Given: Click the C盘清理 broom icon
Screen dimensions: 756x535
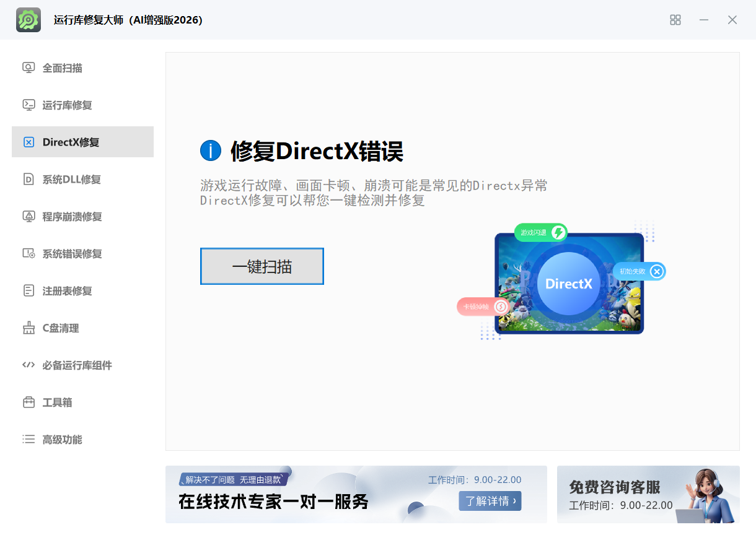Looking at the screenshot, I should 29,328.
